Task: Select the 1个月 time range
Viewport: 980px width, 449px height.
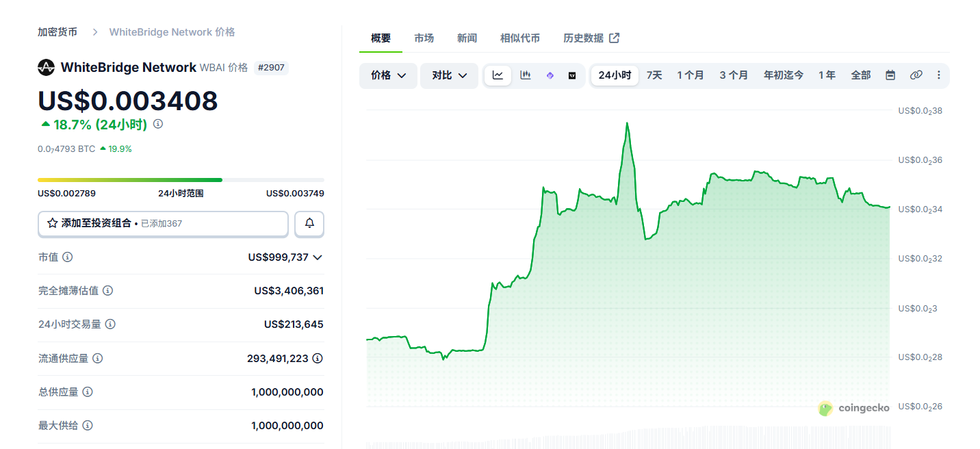Action: 691,75
